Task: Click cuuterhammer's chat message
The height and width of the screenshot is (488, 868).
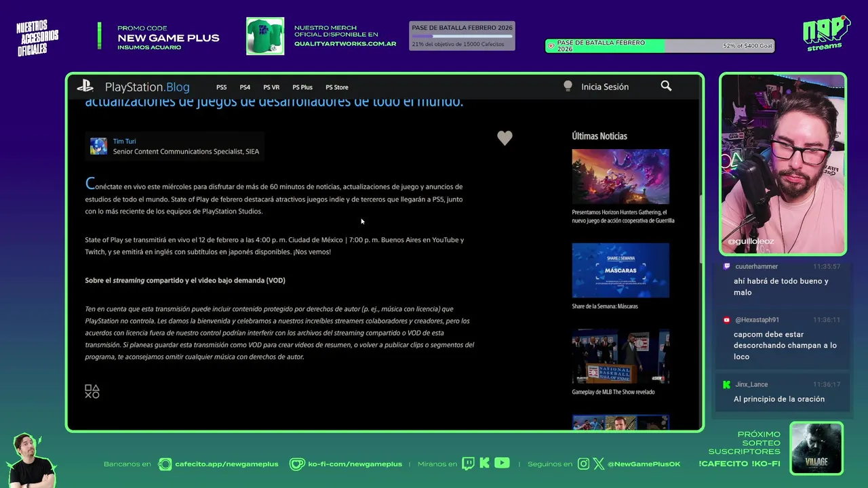Action: coord(781,287)
